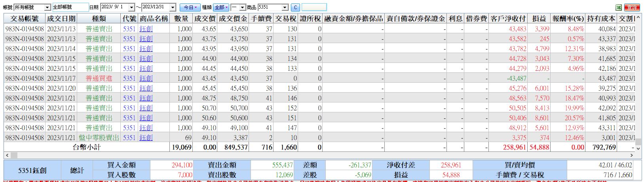Image resolution: width=644 pixels, height=182 pixels.
Task: Click the horizontal scrollbar left arrow
Action: point(7,155)
